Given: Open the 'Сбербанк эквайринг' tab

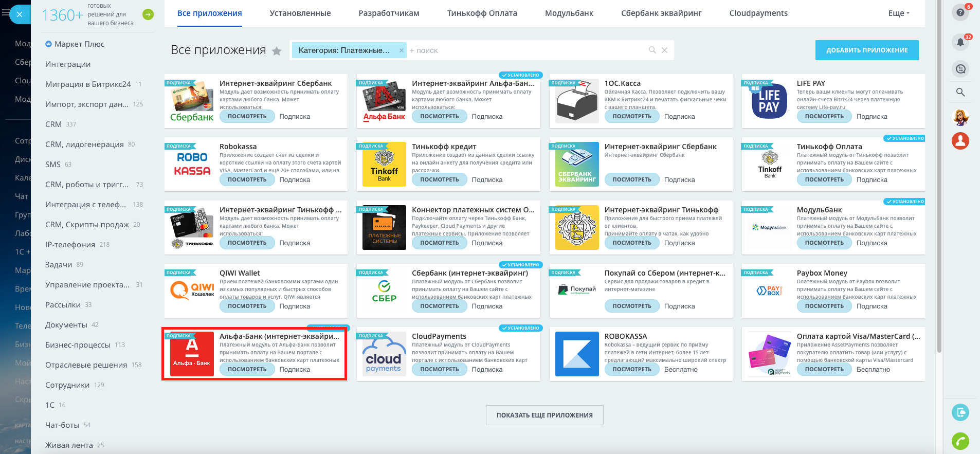Looking at the screenshot, I should click(661, 13).
